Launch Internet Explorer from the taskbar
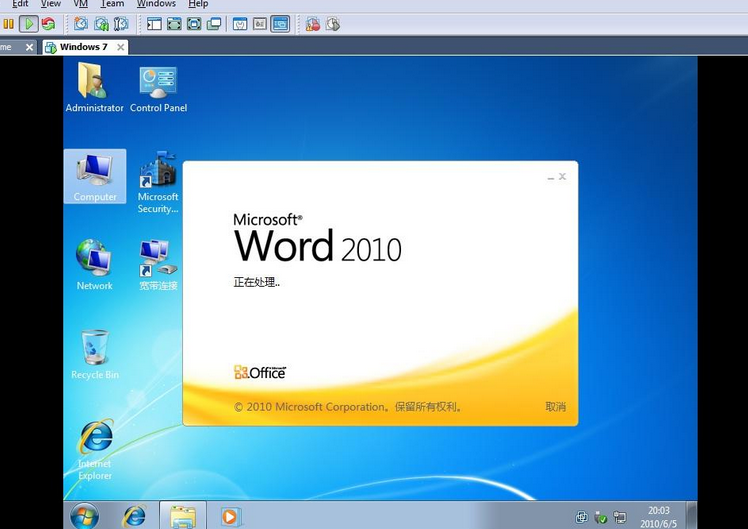748x529 pixels. click(135, 516)
